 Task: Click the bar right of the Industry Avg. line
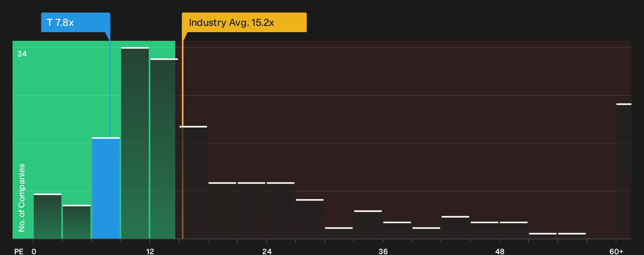[193, 182]
